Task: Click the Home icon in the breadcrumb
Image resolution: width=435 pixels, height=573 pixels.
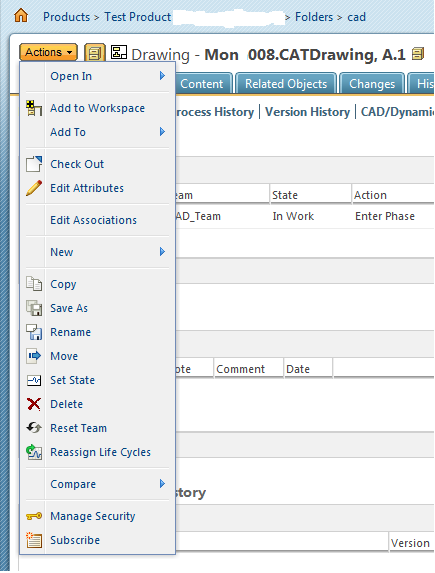Action: click(21, 16)
